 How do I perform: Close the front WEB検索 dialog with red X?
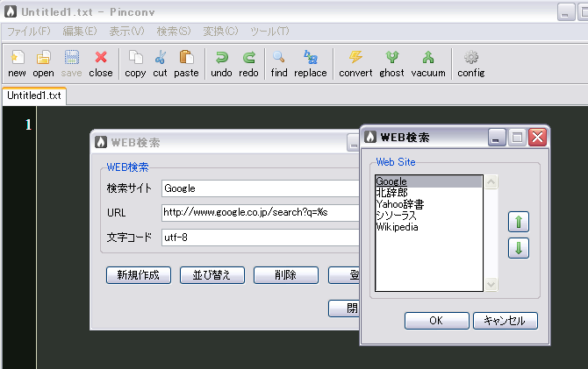[x=537, y=137]
